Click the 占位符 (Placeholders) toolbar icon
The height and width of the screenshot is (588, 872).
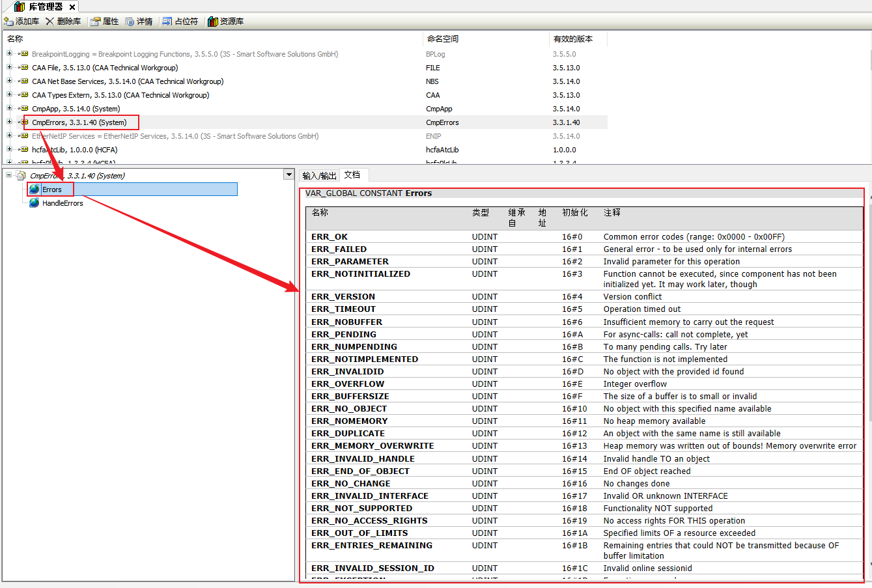tap(167, 21)
